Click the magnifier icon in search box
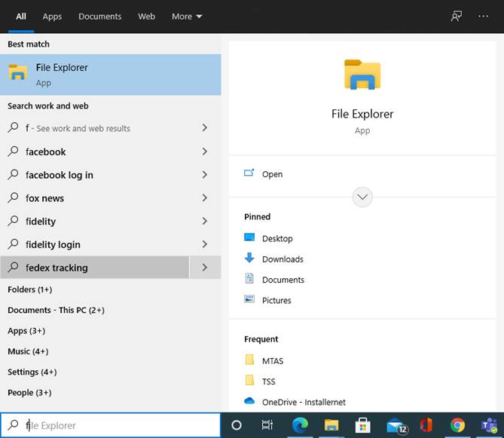504x438 pixels. click(13, 424)
